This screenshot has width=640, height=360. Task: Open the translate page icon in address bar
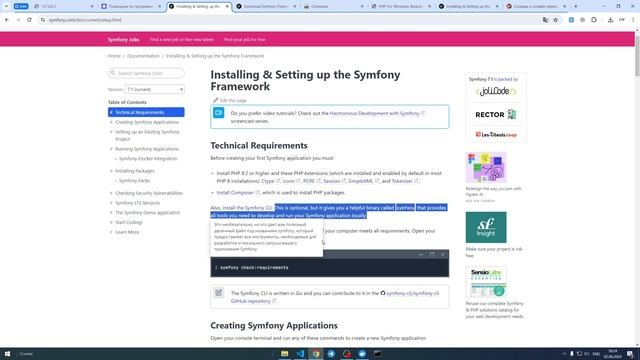tap(545, 20)
